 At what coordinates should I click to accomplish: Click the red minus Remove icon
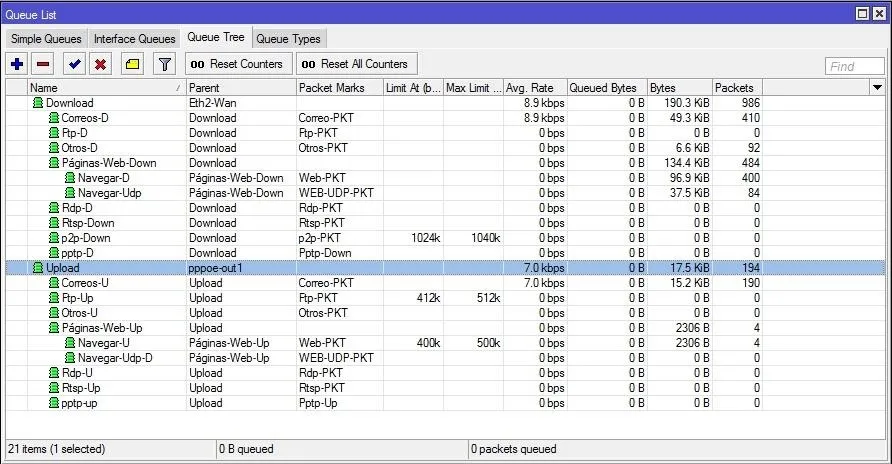pos(43,64)
